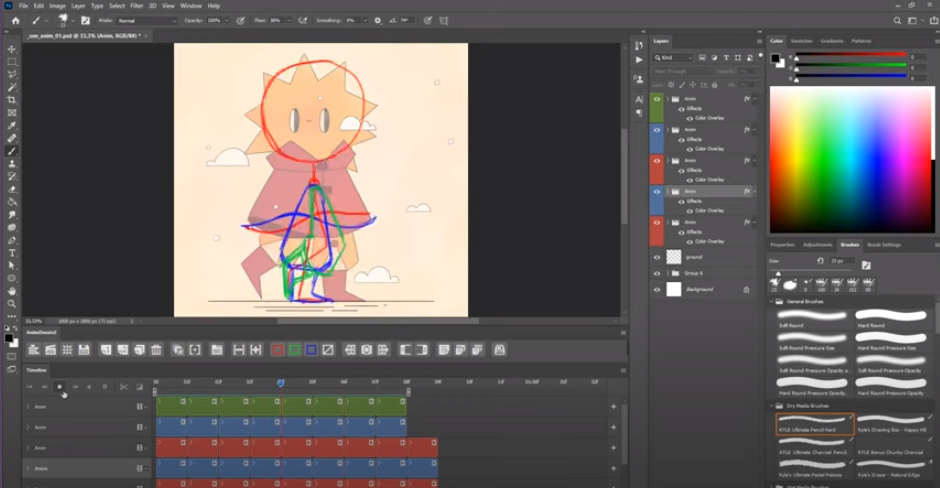Select the Crop tool
Image resolution: width=940 pixels, height=488 pixels.
point(12,100)
